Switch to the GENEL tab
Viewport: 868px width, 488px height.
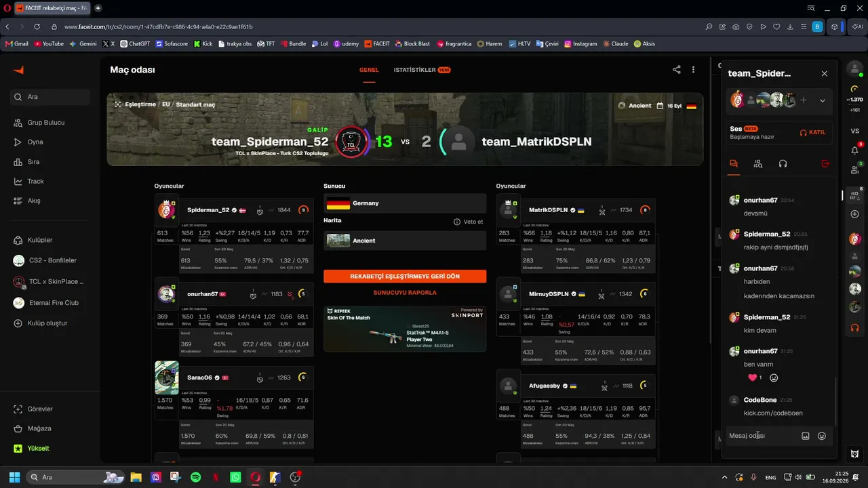coord(369,70)
